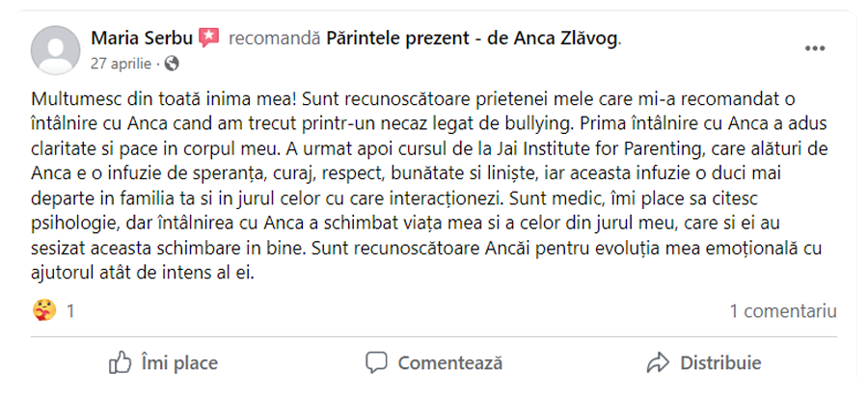This screenshot has width=868, height=397.
Task: Click the speech bubble comment icon
Action: click(x=377, y=363)
